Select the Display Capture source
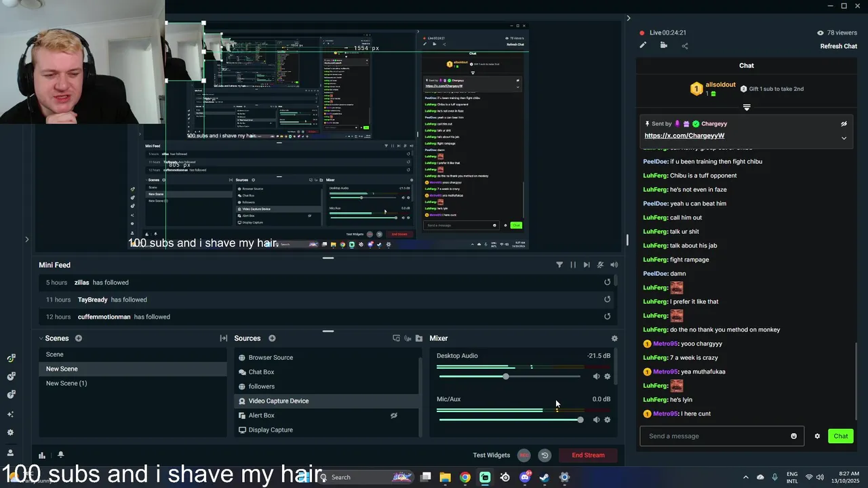Viewport: 868px width, 488px height. pyautogui.click(x=327, y=430)
